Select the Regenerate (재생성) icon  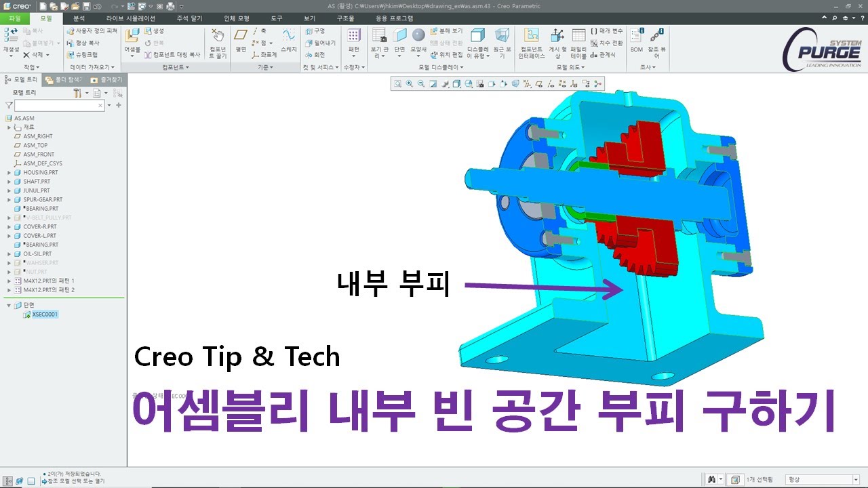click(x=11, y=36)
